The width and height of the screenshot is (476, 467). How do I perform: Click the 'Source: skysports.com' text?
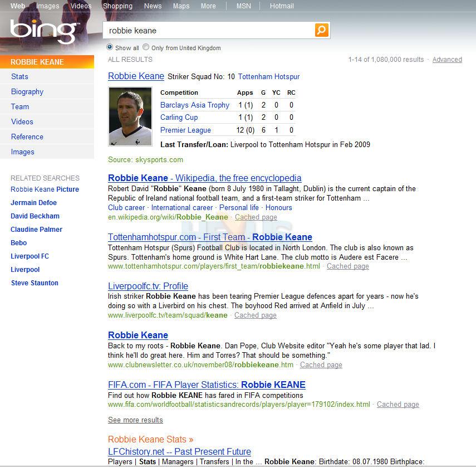145,160
